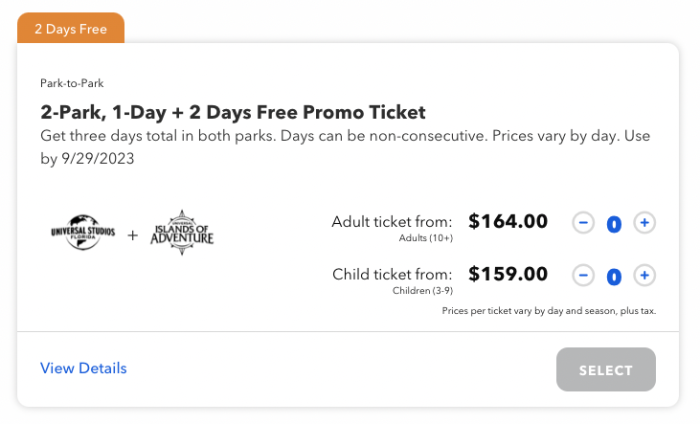Add a child ticket using plus icon
Screen dimensions: 700x424
coord(644,275)
